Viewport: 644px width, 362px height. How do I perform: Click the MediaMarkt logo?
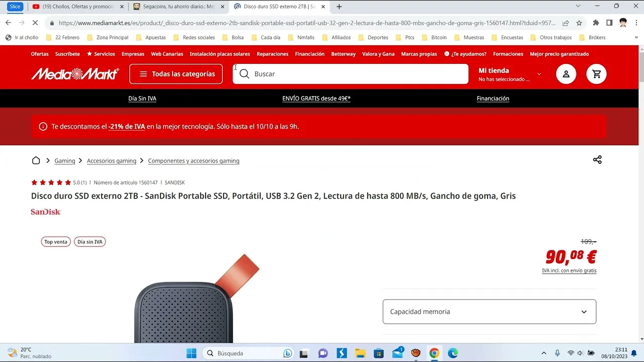click(75, 74)
